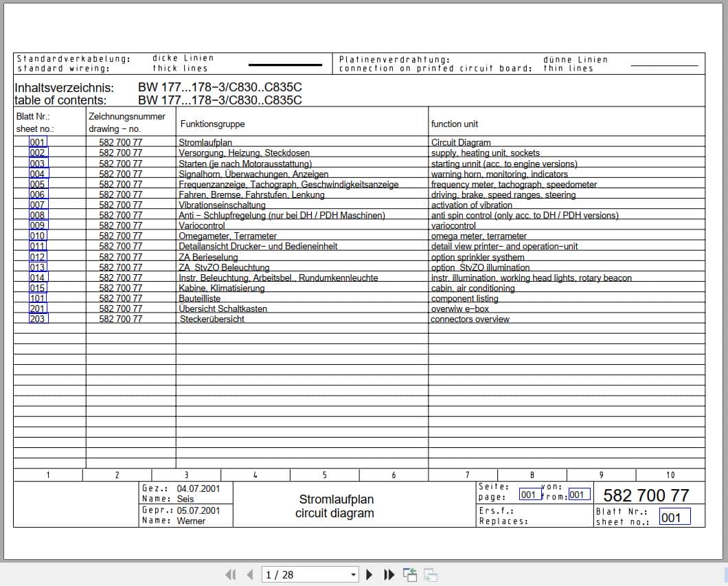Open the page number dropdown
This screenshot has height=586, width=728.
coord(353,575)
